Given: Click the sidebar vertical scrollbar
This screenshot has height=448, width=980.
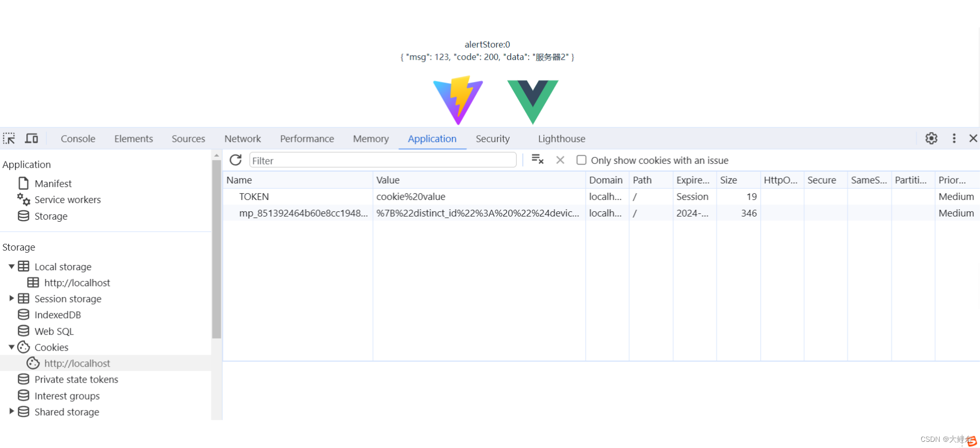Looking at the screenshot, I should coord(216,249).
